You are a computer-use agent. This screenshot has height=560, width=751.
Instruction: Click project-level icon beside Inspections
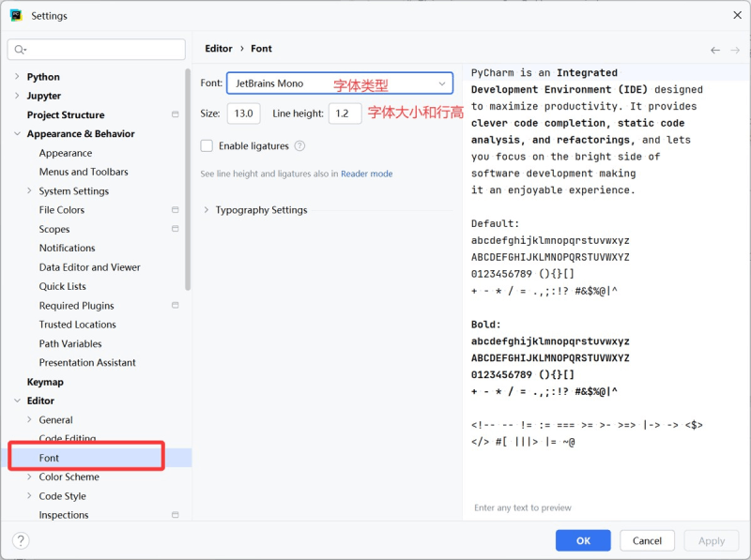(176, 515)
